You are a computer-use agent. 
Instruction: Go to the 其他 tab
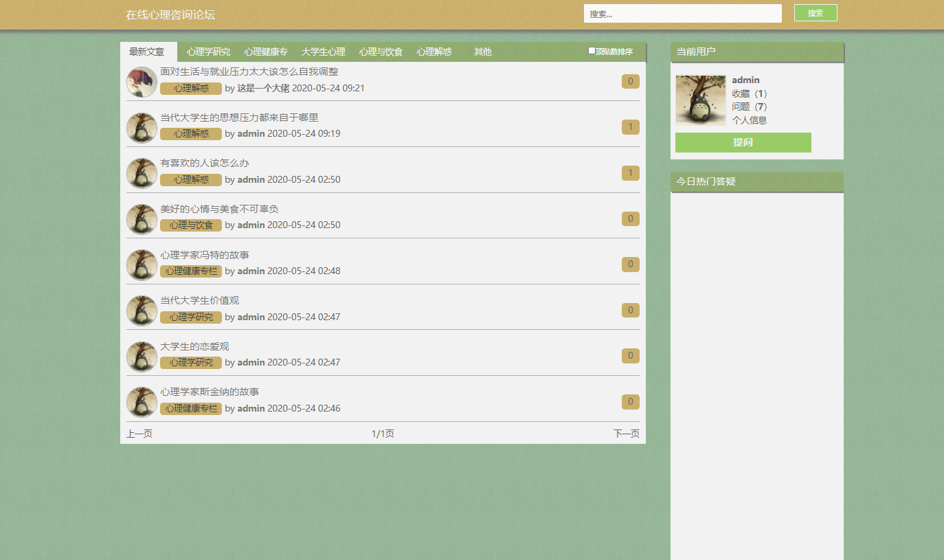tap(482, 52)
